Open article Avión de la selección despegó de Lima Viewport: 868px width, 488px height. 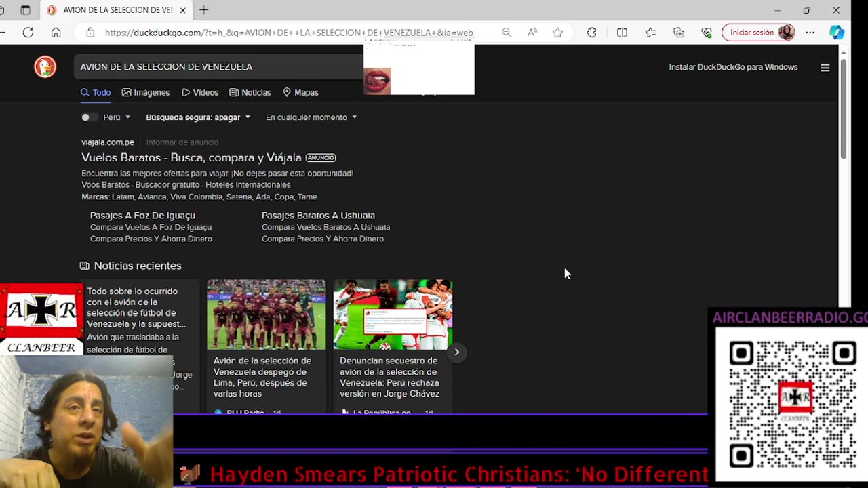pos(262,377)
